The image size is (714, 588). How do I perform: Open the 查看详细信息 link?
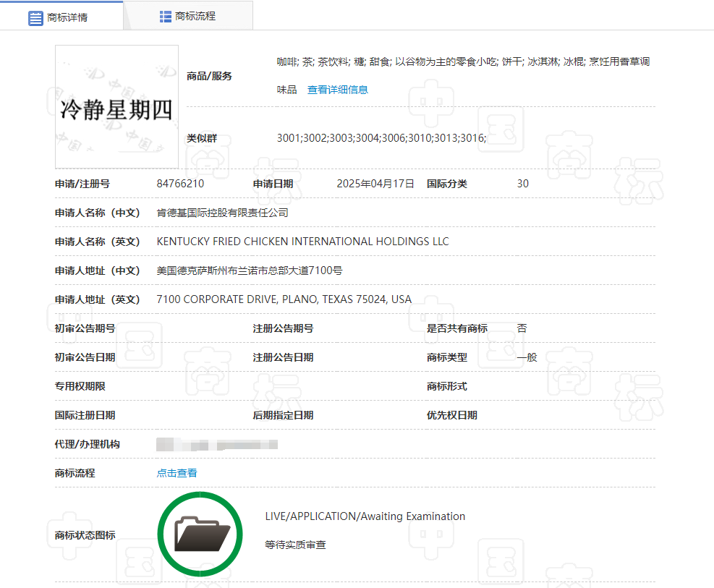tap(337, 90)
